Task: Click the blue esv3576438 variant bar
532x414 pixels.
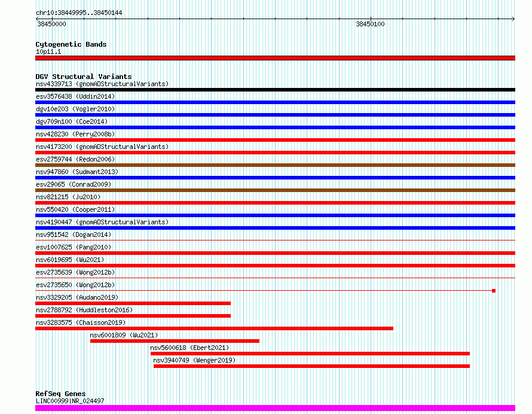Action: click(x=275, y=102)
